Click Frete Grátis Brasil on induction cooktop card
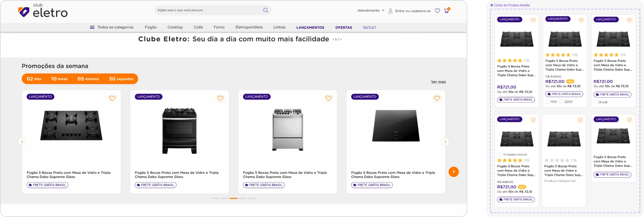Screen dimensions: 644x217 click(372, 185)
